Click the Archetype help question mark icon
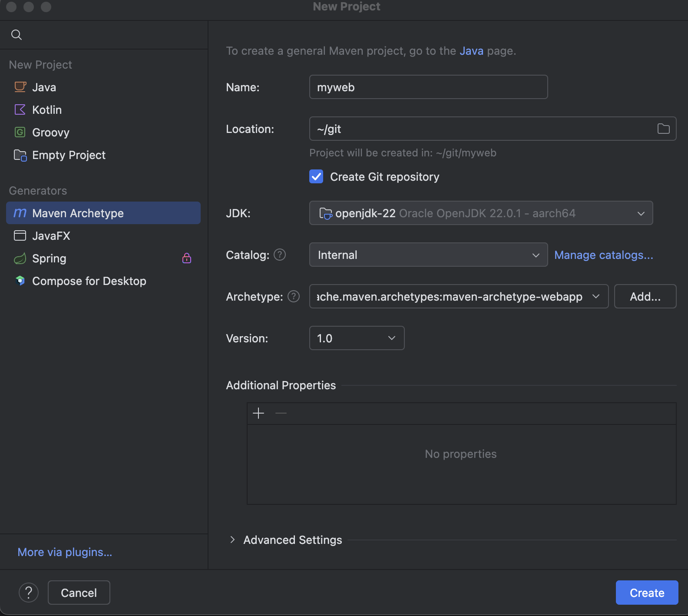Viewport: 688px width, 616px height. [x=294, y=296]
